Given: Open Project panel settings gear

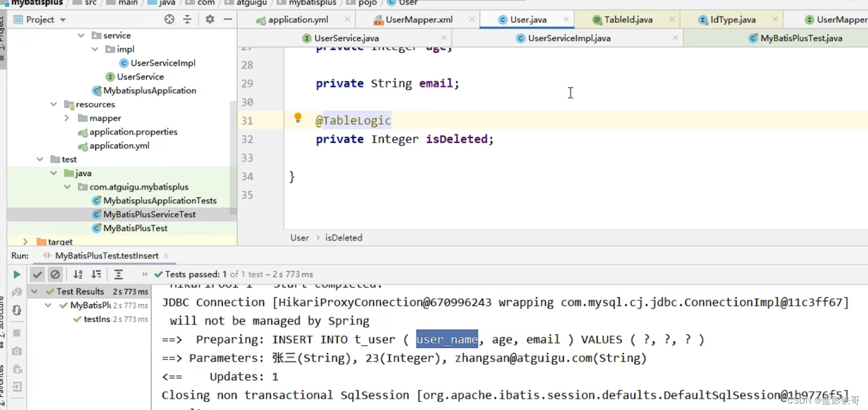Looking at the screenshot, I should (210, 19).
